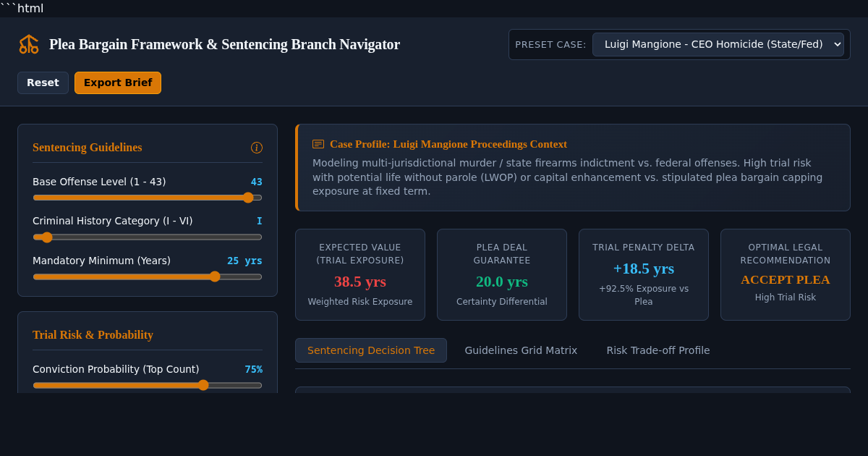
Task: Open the Guidelines Grid Matrix tab
Action: point(521,350)
